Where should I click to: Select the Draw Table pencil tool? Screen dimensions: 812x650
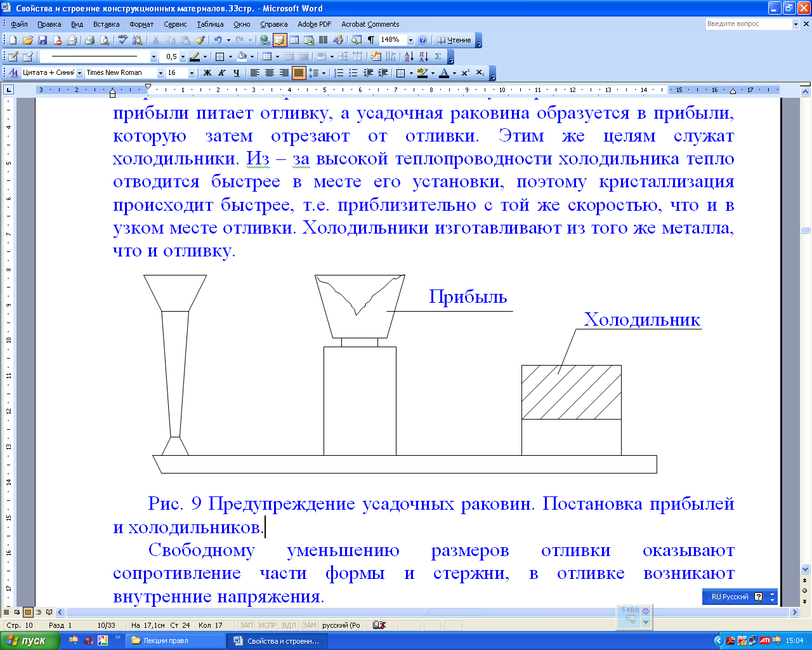13,56
